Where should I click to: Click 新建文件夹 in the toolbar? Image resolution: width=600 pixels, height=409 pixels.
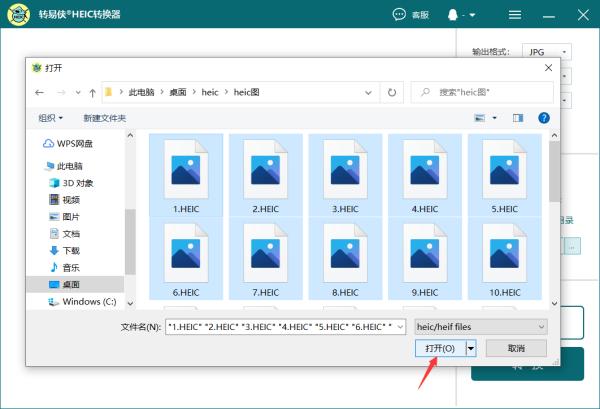pyautogui.click(x=104, y=118)
